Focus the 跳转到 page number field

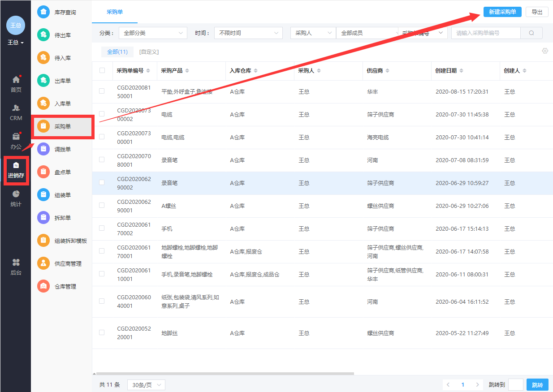(x=516, y=385)
